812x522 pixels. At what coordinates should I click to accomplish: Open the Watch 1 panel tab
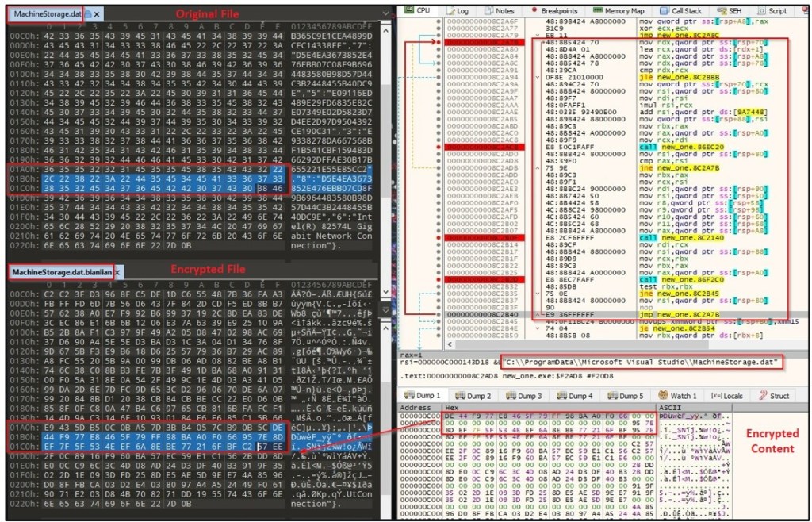click(x=683, y=395)
